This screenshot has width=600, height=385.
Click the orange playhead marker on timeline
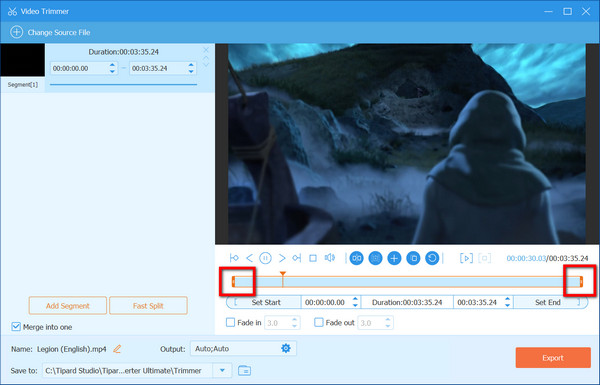click(282, 274)
